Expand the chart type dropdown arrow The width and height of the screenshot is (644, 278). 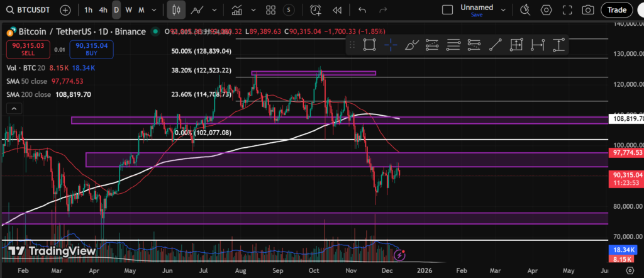(214, 10)
